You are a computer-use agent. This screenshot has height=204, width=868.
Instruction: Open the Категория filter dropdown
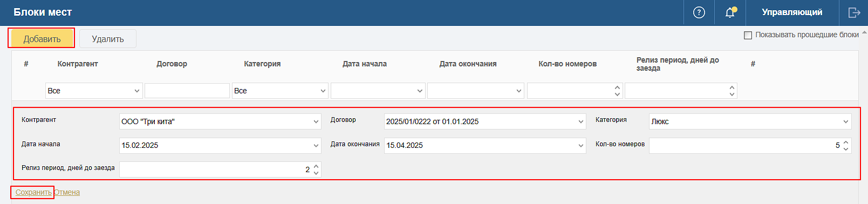pos(280,91)
